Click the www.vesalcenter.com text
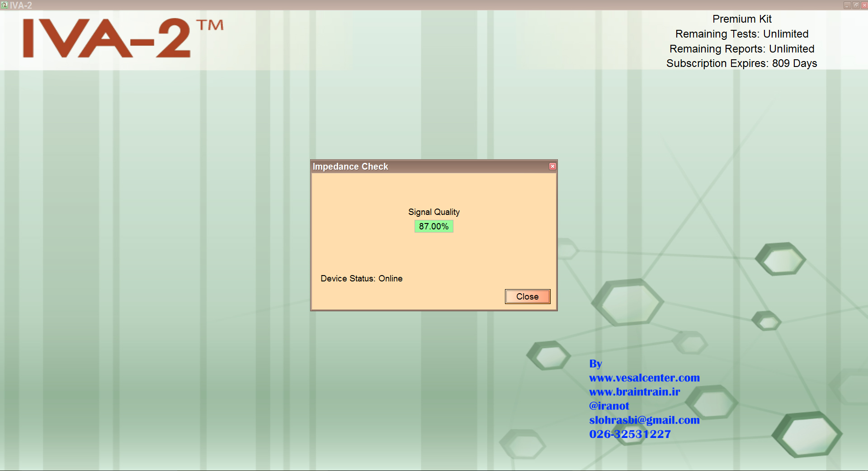 tap(644, 377)
